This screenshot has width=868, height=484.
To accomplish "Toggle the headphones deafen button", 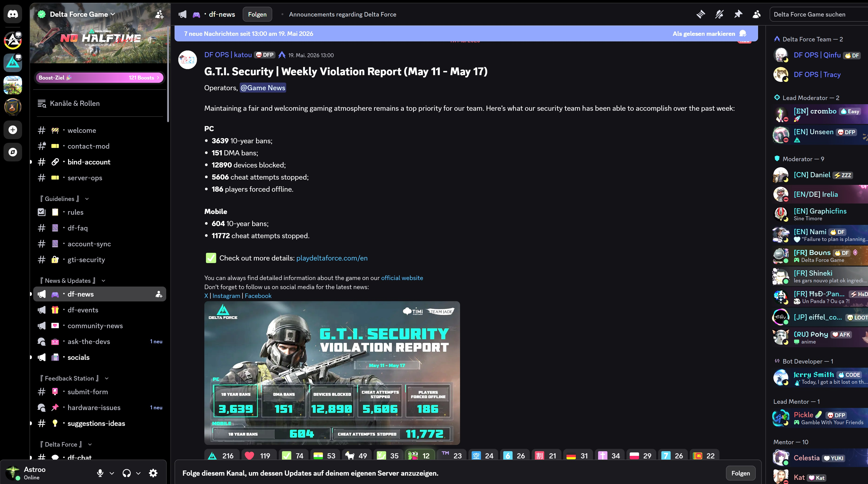I will pos(127,473).
